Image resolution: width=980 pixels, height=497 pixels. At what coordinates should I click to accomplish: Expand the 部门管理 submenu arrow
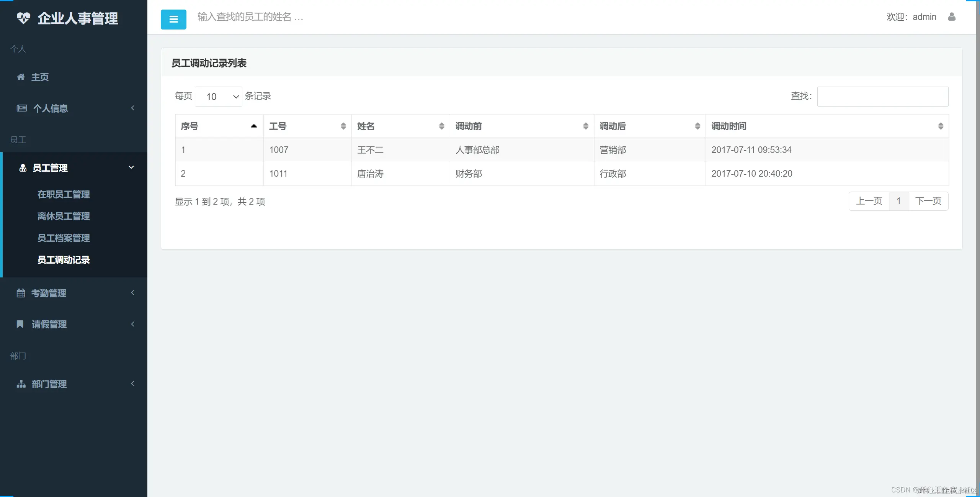click(x=133, y=384)
